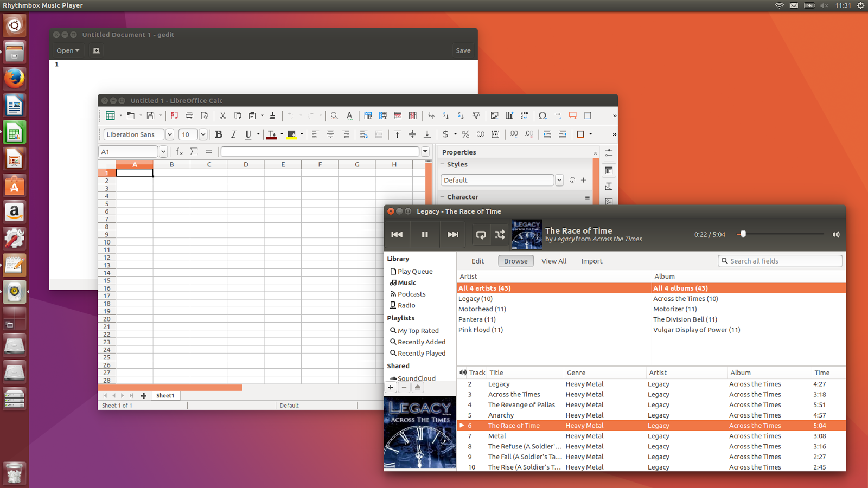Screen dimensions: 868x488
Task: Open the Edit menu in Rhythmbox
Action: [x=477, y=261]
